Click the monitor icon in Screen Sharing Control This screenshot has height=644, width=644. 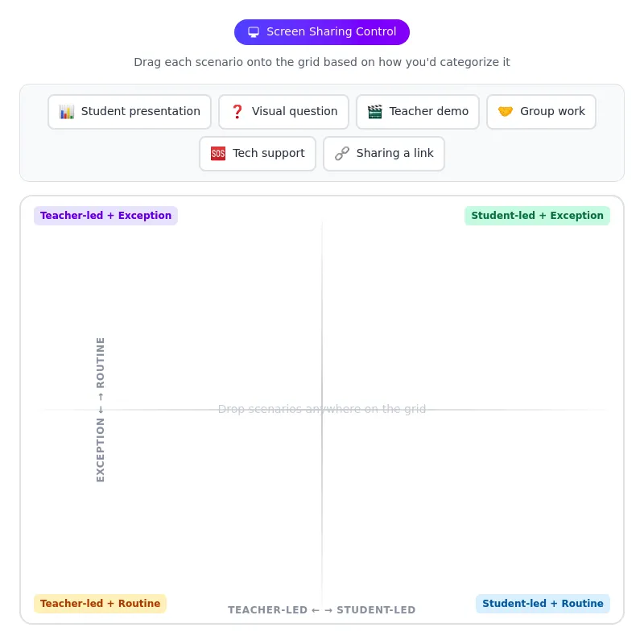click(x=254, y=32)
